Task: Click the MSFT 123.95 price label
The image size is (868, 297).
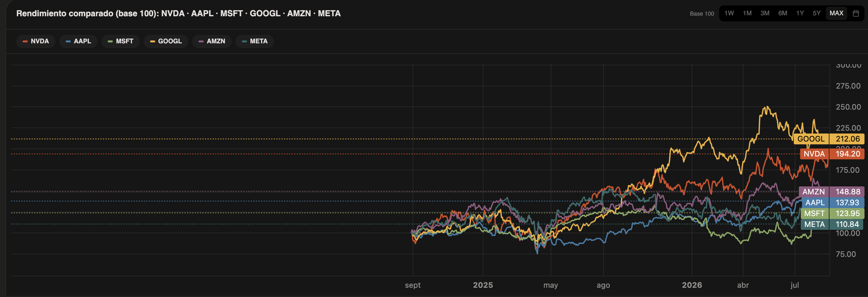Action: pyautogui.click(x=832, y=214)
